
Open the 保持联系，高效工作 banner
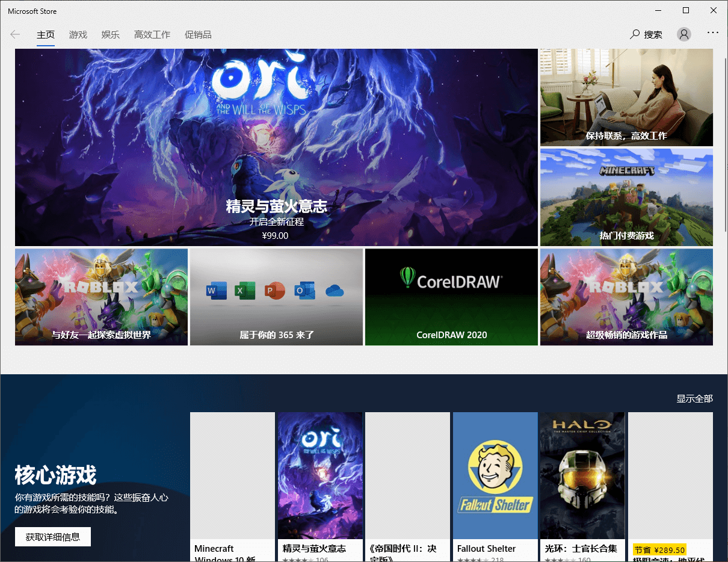[626, 97]
